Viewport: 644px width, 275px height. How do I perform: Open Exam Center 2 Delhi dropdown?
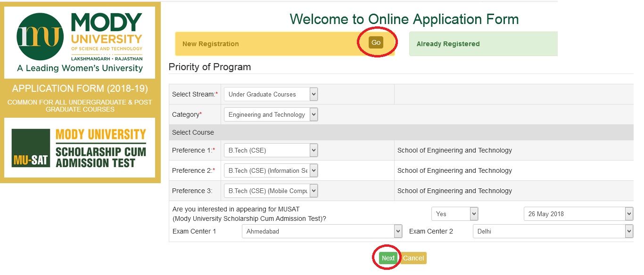[553, 231]
